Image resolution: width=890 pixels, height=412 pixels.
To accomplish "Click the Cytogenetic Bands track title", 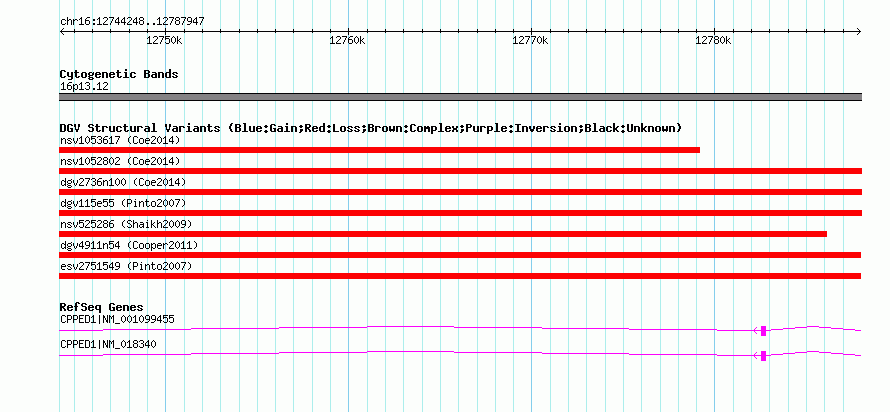I will 119,74.
